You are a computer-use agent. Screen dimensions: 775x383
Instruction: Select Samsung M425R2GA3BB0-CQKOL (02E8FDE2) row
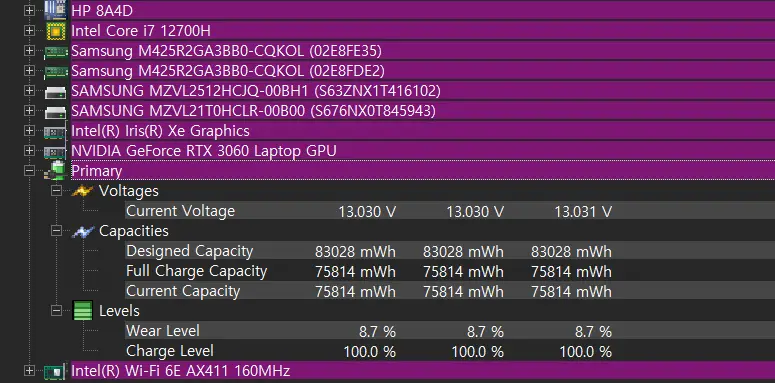tap(423, 71)
